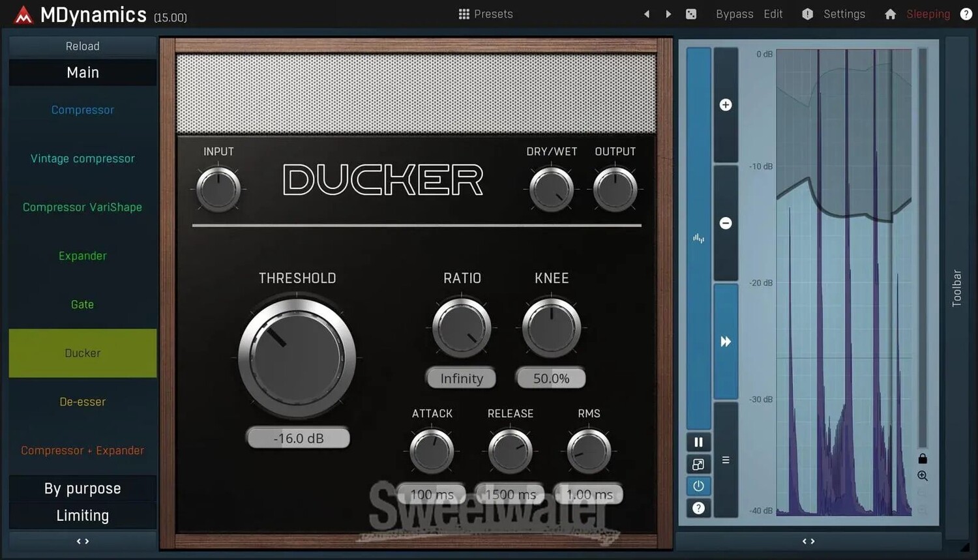Toggle the meter power button
Viewport: 978px width, 560px height.
698,486
